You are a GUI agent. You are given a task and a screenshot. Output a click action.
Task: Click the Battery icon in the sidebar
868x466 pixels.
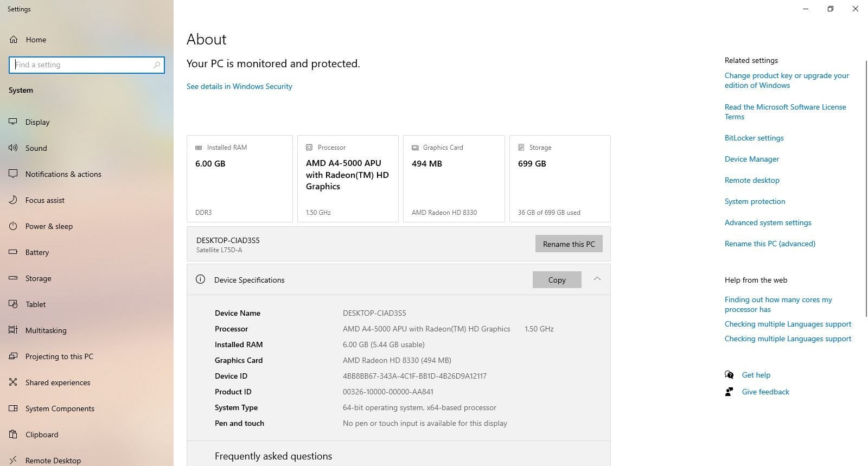point(13,252)
